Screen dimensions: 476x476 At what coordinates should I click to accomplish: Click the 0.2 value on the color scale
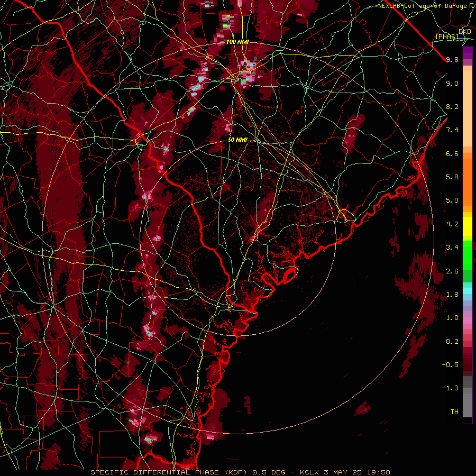point(452,342)
